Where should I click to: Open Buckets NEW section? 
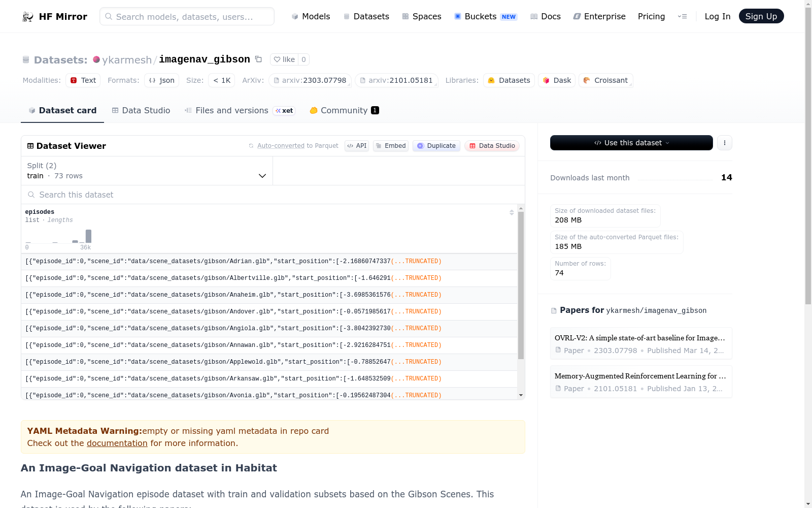coord(486,17)
